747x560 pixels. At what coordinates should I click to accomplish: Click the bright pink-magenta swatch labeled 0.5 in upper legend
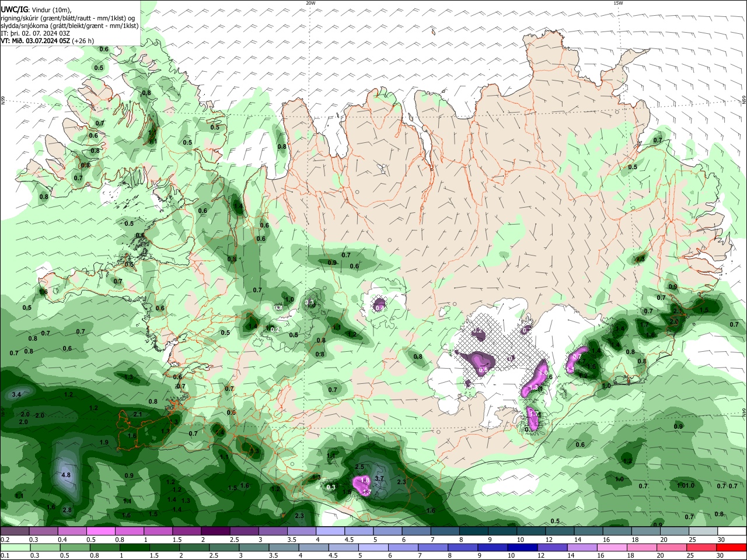click(x=100, y=531)
